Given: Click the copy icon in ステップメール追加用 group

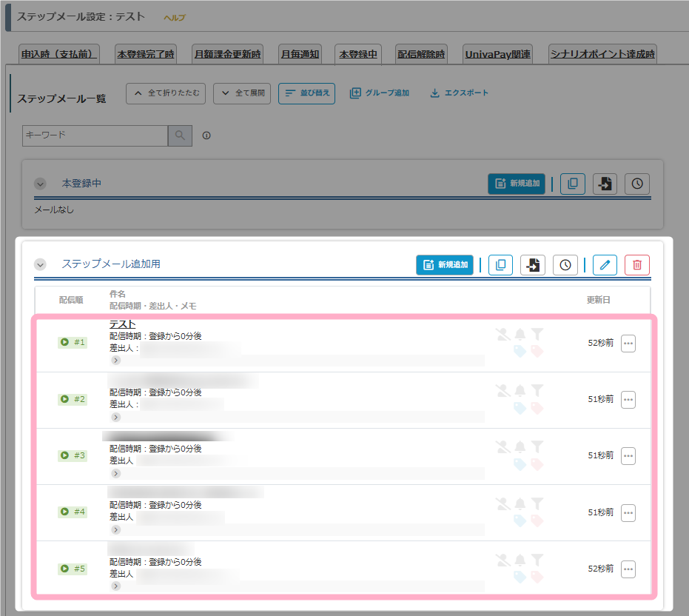Looking at the screenshot, I should point(500,265).
